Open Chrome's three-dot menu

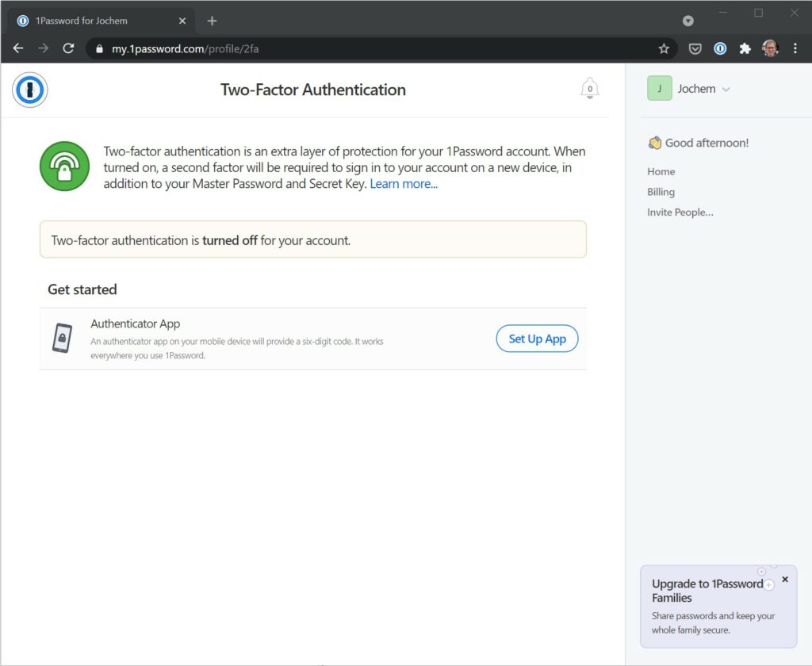coord(795,48)
